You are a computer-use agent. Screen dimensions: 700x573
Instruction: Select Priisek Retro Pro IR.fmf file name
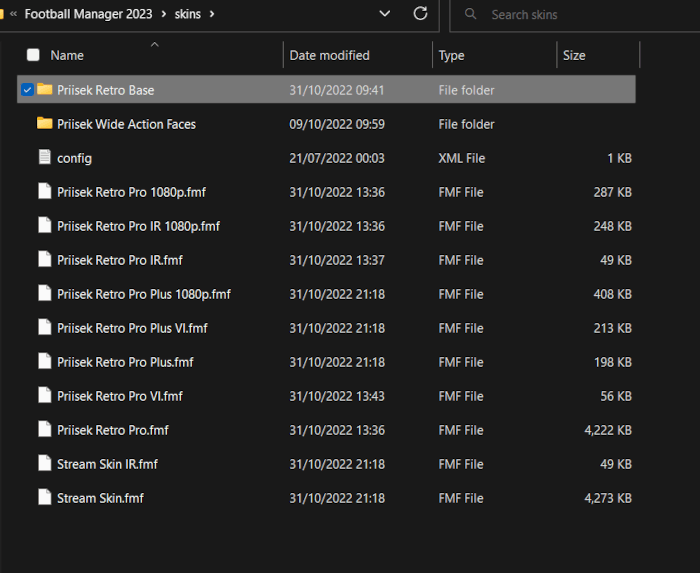pos(120,260)
